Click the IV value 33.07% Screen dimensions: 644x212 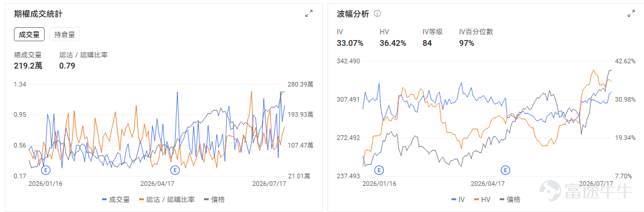point(350,43)
